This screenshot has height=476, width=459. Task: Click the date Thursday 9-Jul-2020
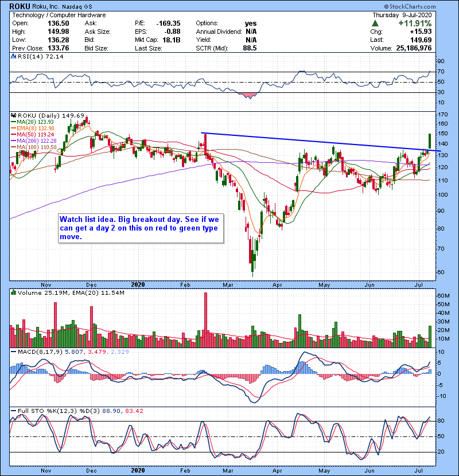pyautogui.click(x=402, y=15)
